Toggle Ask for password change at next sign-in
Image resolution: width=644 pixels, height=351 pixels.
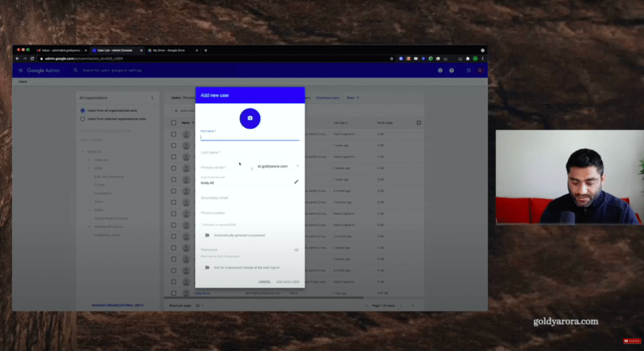[208, 267]
